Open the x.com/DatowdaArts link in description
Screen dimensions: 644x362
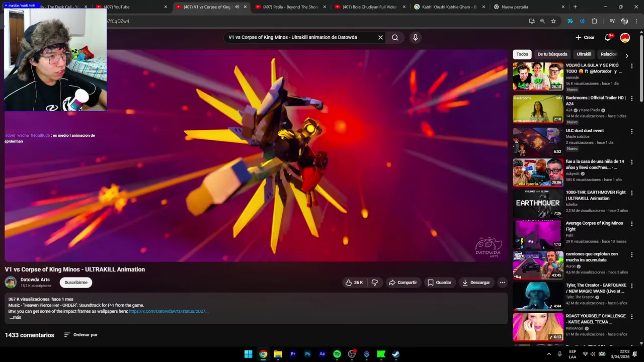(169, 311)
